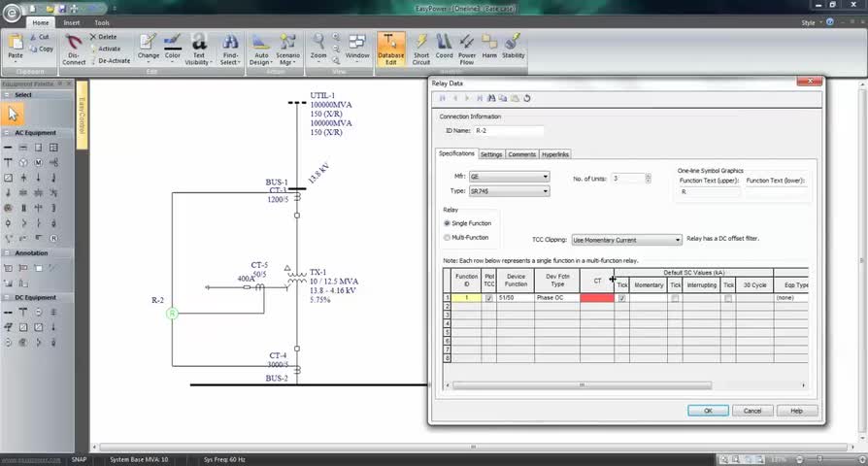Select the relay symbol in AC Equipment palette
The width and height of the screenshot is (868, 466).
53,239
